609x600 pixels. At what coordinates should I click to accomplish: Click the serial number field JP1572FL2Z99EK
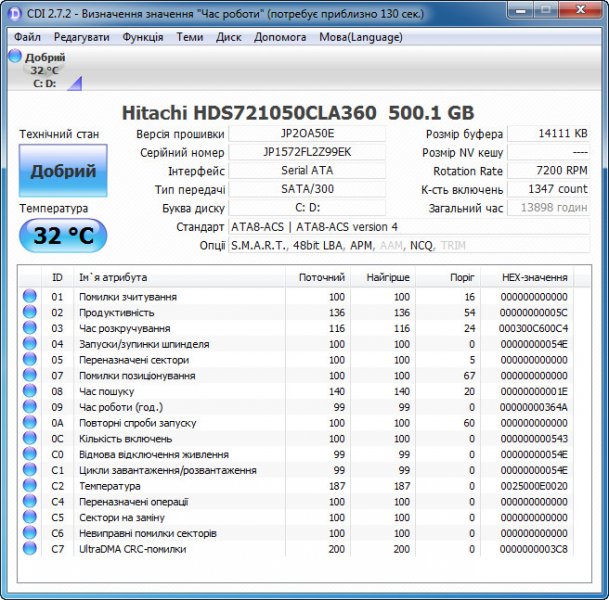coord(307,152)
